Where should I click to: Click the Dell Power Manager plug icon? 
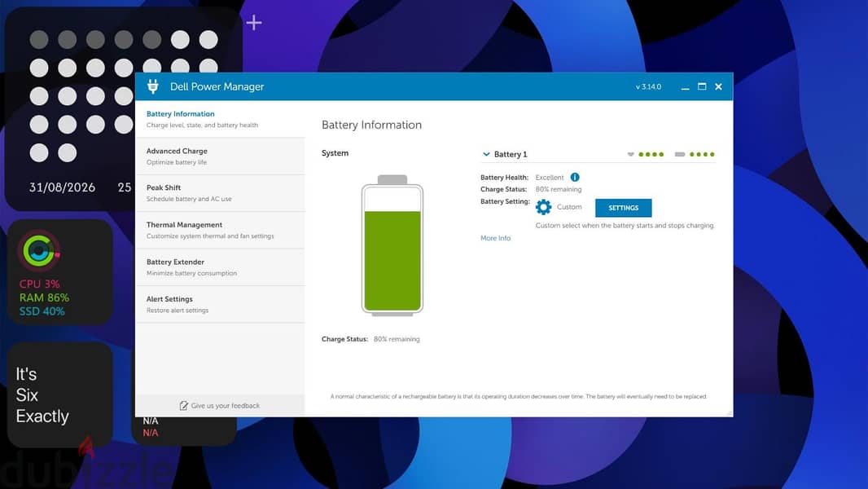pyautogui.click(x=153, y=86)
